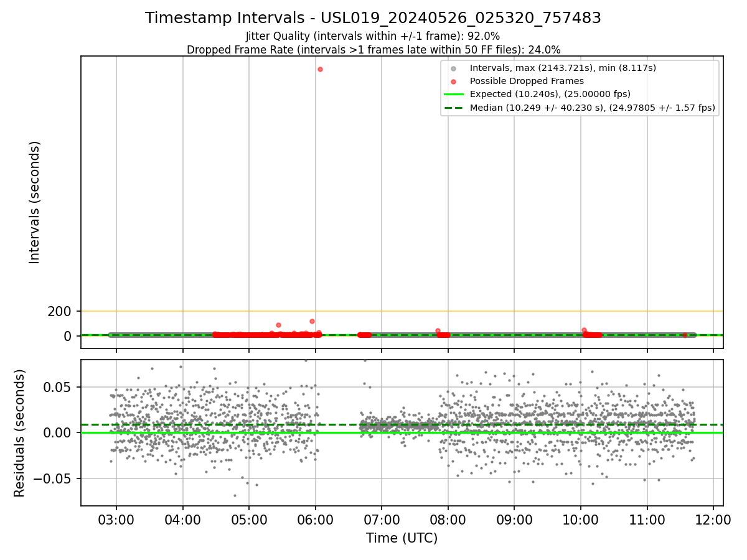
Task: Click the highest red outlier point near 06:00
Action: 320,69
